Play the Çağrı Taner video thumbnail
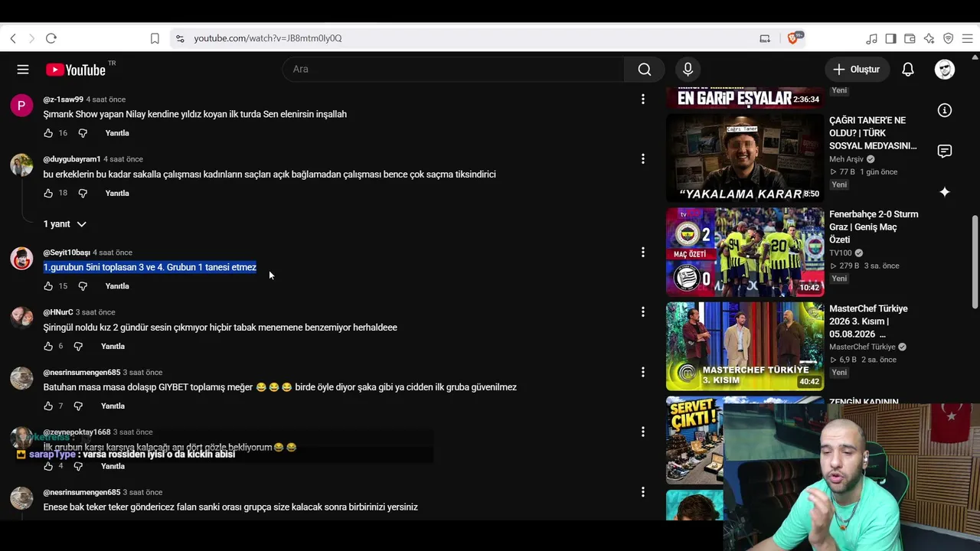The width and height of the screenshot is (980, 551). click(x=745, y=158)
